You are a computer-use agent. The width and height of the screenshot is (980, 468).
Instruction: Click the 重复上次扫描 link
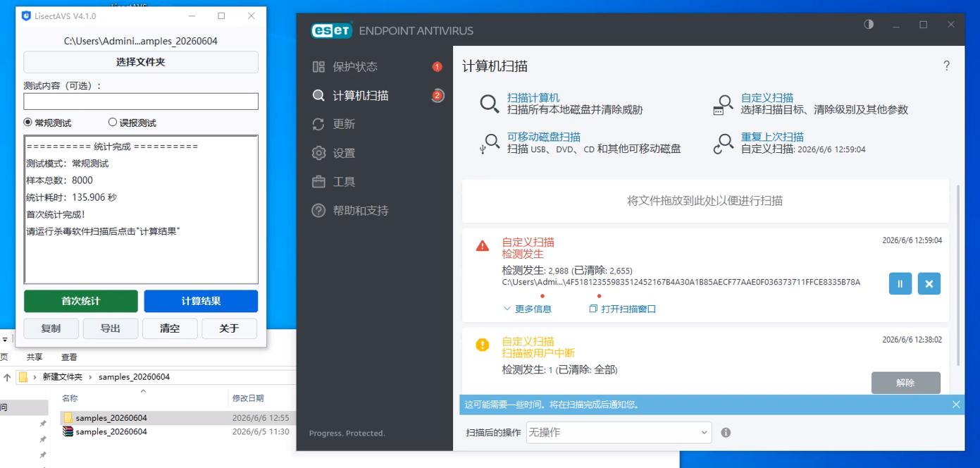click(772, 137)
